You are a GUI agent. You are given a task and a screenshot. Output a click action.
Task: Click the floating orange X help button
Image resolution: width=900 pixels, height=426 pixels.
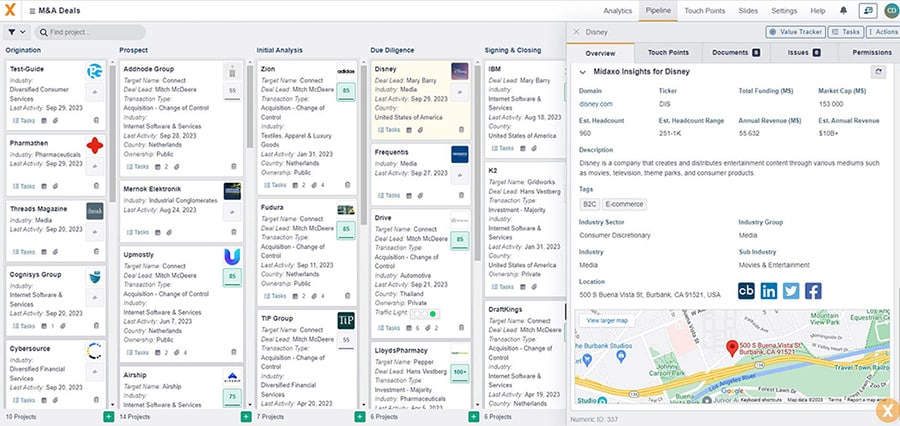coord(887,410)
